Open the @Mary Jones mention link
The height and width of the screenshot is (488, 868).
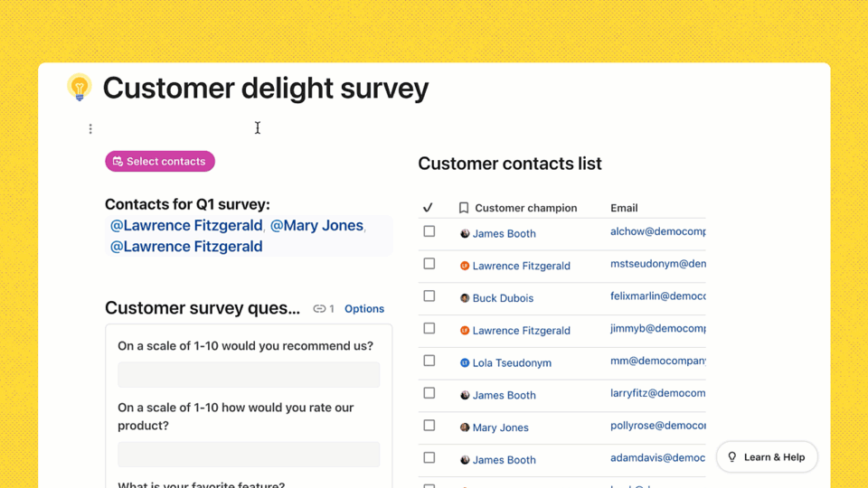[316, 226]
